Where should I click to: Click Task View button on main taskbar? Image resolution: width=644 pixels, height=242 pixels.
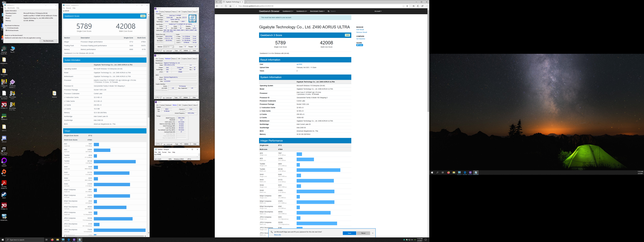click(47, 240)
